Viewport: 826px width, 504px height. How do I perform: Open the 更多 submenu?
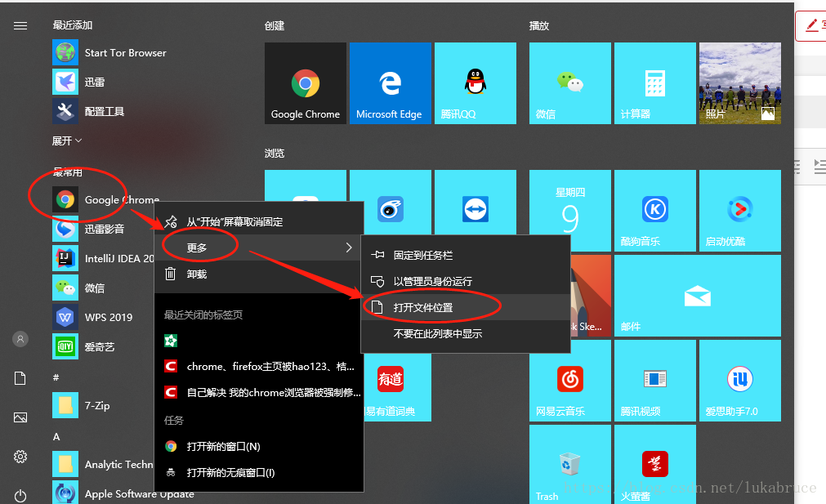pyautogui.click(x=259, y=248)
